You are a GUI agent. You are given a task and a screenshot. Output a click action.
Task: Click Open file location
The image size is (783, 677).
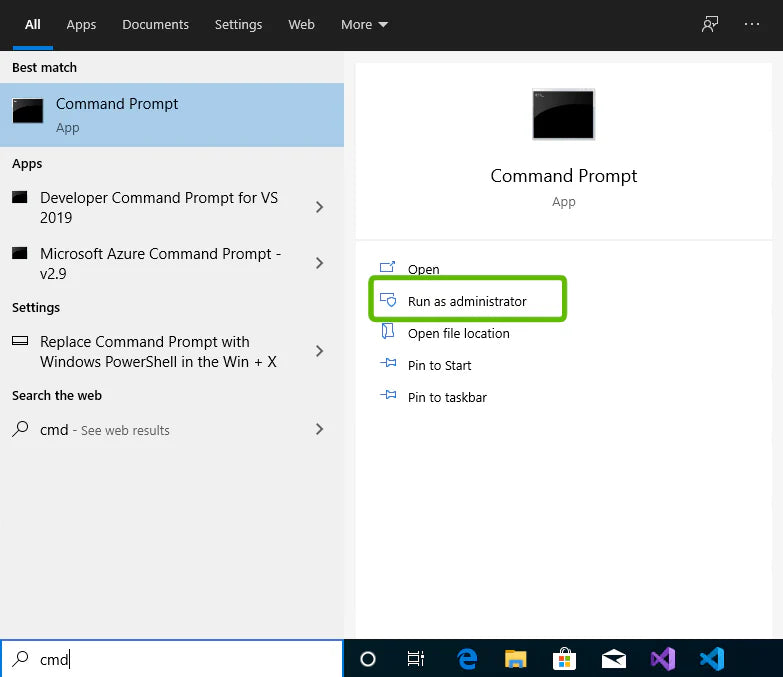click(x=458, y=333)
